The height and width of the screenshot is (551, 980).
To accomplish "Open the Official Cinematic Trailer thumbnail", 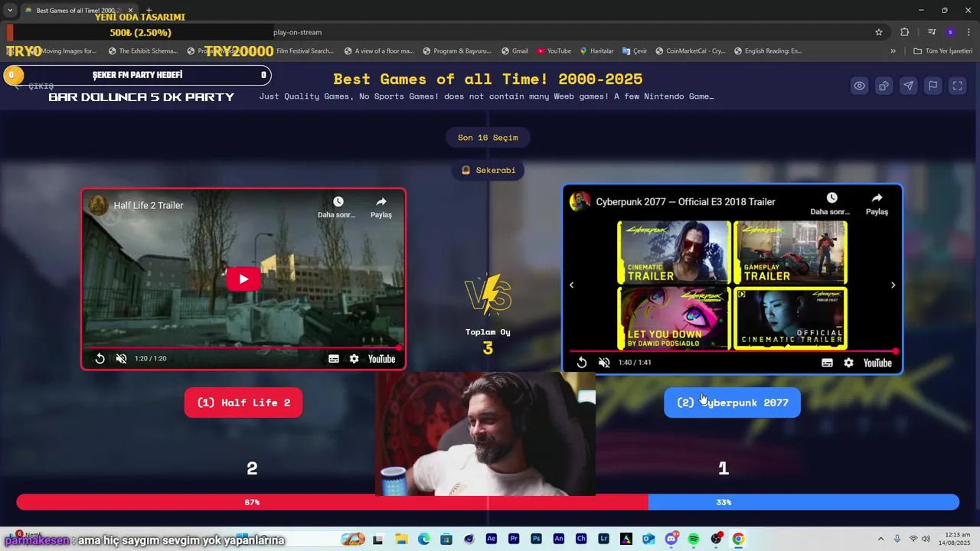I will coord(790,318).
